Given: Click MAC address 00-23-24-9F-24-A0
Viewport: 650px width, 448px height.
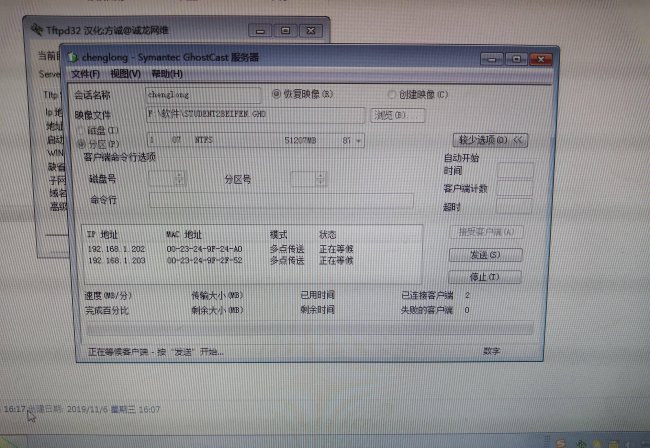Looking at the screenshot, I should click(x=204, y=249).
